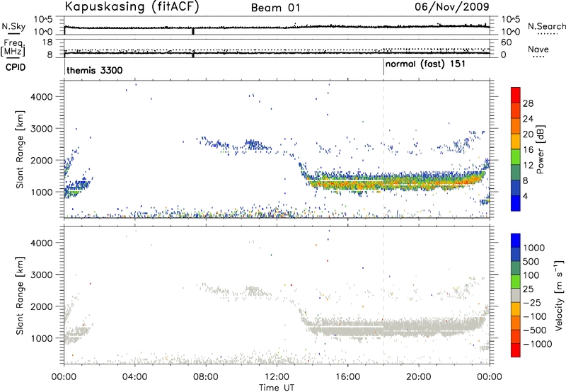Click left '10^5' noise axis label
The image size is (566, 392).
click(x=44, y=20)
